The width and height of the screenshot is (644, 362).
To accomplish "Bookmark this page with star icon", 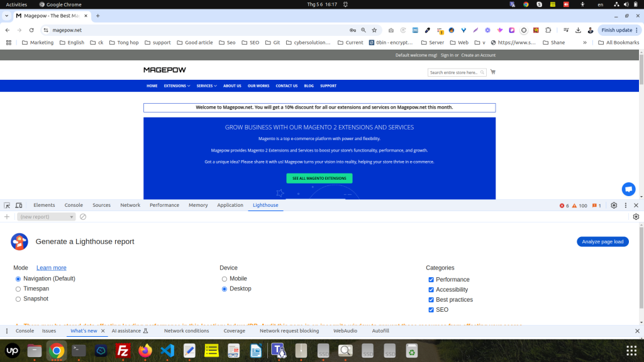I will 374,30.
